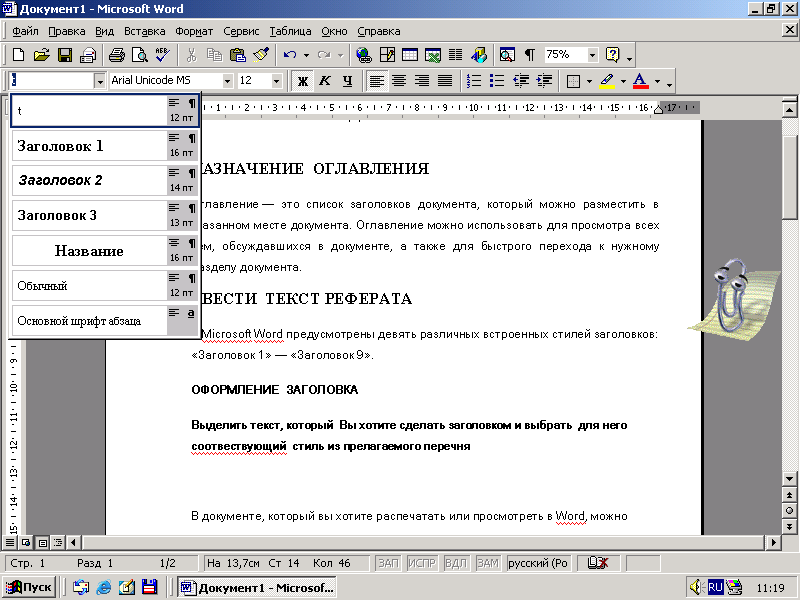Open highlight color dropdown arrow
The image size is (800, 600).
click(x=623, y=81)
